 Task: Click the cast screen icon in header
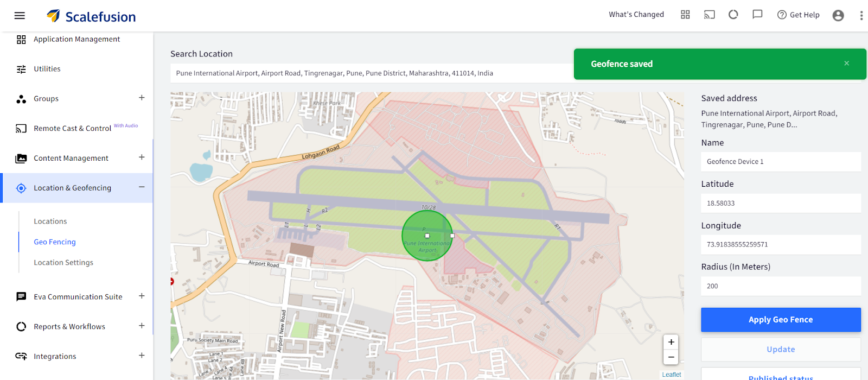[x=709, y=15]
